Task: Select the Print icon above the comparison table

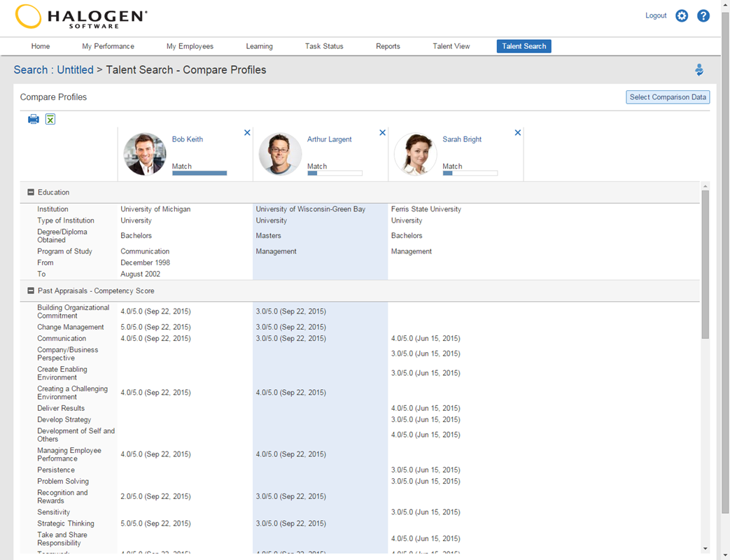Action: tap(33, 119)
